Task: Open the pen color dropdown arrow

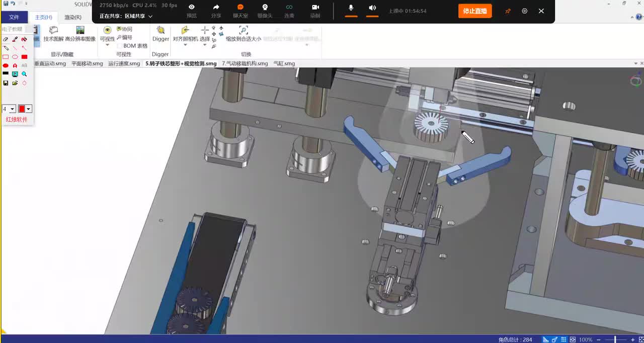Action: [x=29, y=109]
